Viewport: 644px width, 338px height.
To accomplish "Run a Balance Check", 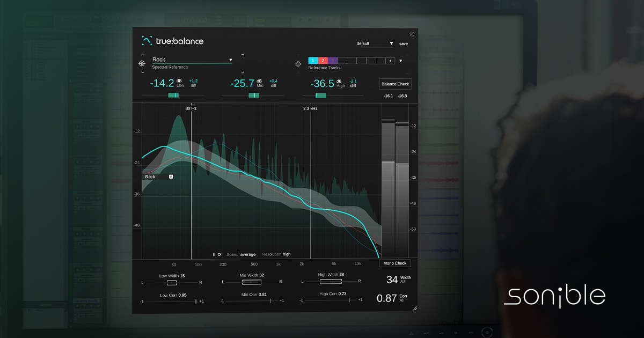I will (395, 84).
